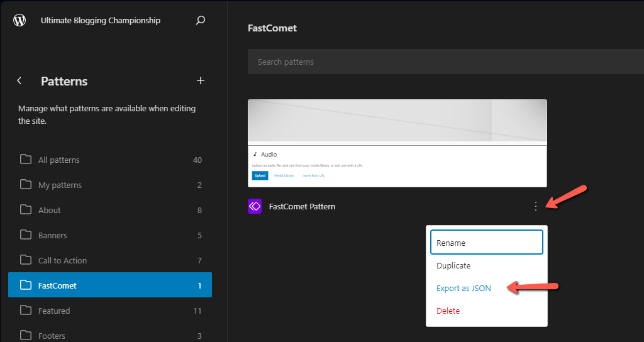The width and height of the screenshot is (644, 342).
Task: Open the My patterns category
Action: [x=60, y=185]
